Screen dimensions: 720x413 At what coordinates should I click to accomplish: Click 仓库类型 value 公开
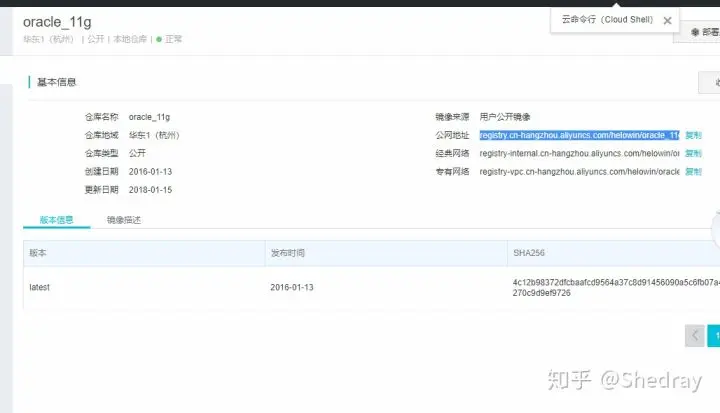click(137, 153)
